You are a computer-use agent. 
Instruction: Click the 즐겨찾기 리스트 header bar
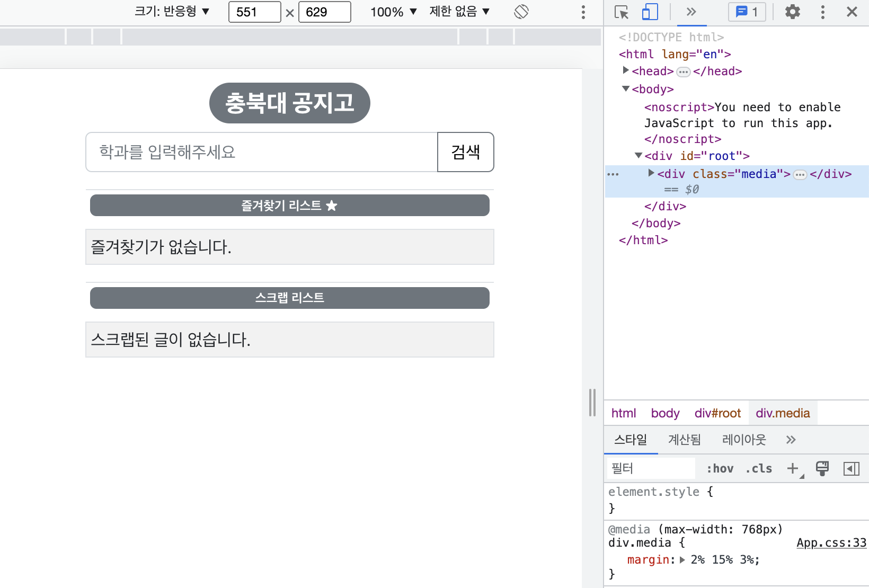(x=290, y=205)
